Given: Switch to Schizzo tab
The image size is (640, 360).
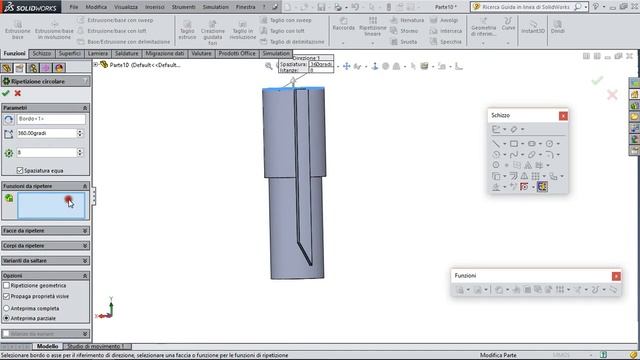Looking at the screenshot, I should click(42, 53).
